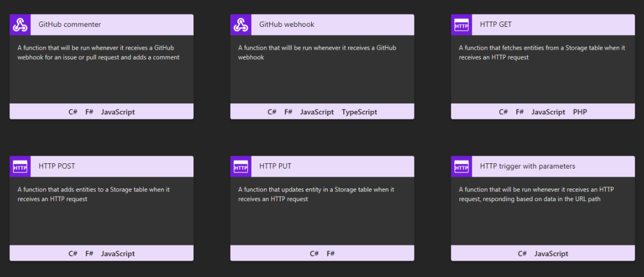Click the HTTP POST template icon
This screenshot has width=644, height=277.
[x=20, y=167]
